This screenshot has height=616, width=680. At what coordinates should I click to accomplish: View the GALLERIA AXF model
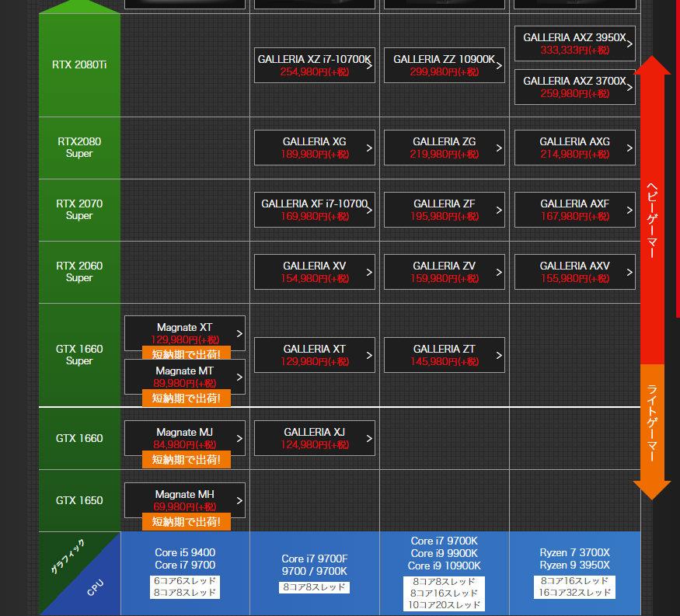574,210
